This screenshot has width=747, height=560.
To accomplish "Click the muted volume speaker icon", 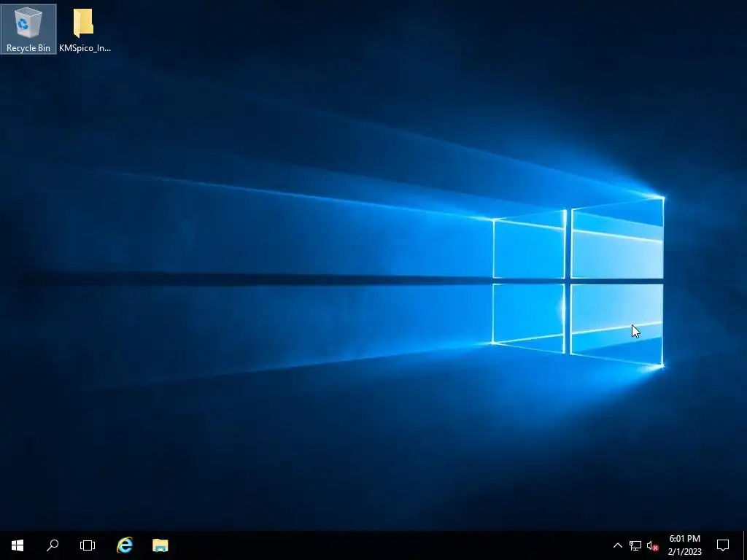I will click(x=652, y=545).
